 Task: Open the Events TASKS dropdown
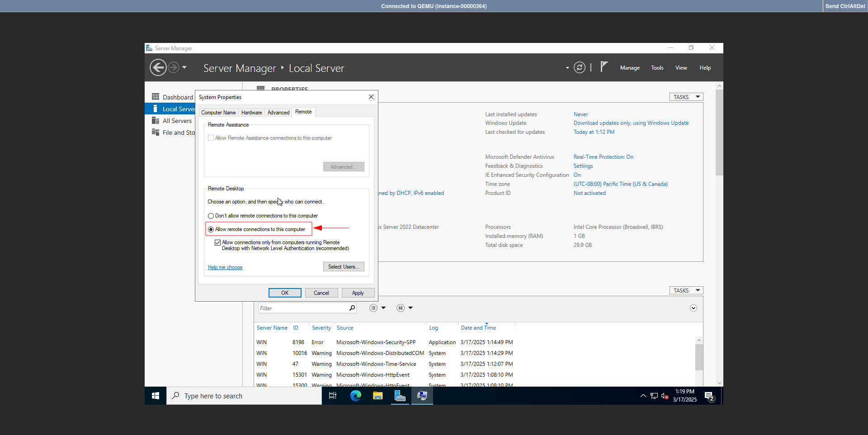point(686,290)
